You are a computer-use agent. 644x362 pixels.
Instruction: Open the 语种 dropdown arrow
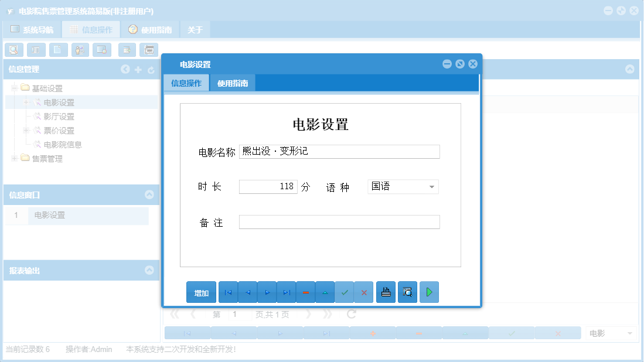coord(432,186)
